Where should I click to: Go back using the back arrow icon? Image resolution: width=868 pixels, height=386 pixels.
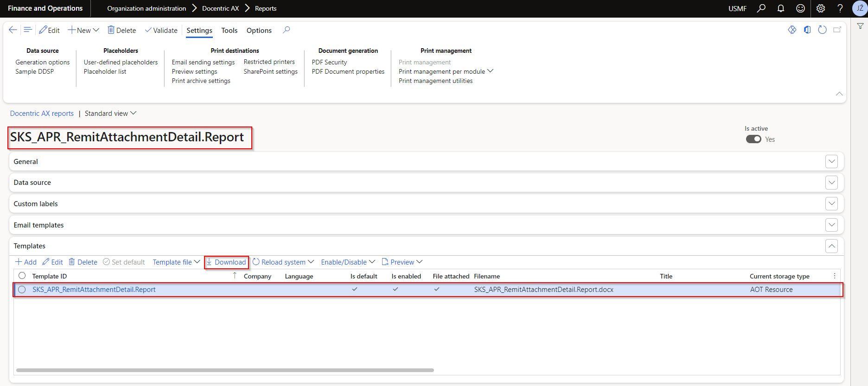coord(13,30)
